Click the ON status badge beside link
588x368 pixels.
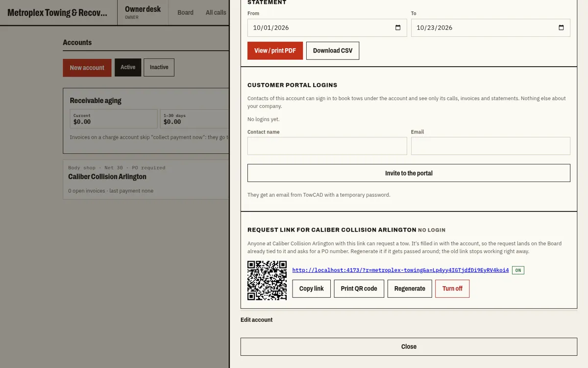pos(518,270)
